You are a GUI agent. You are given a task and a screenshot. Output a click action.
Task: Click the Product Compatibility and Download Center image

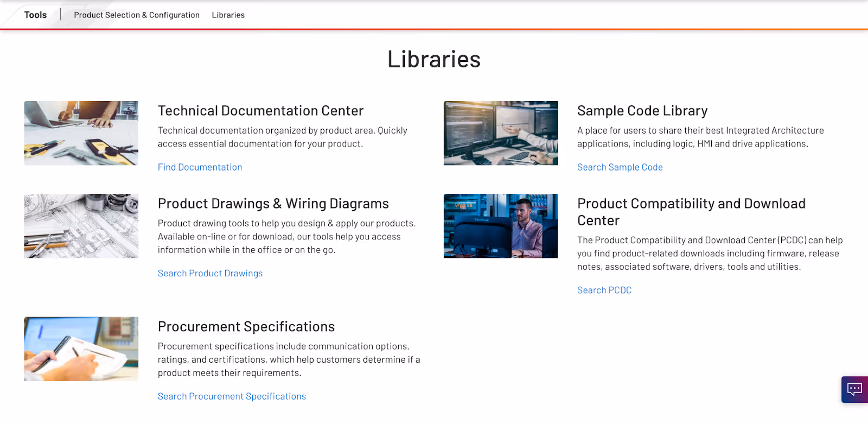coord(501,226)
